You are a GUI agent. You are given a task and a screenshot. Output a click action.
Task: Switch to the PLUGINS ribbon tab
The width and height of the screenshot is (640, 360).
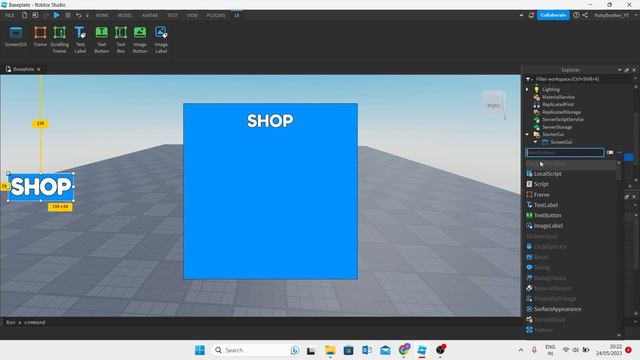[x=216, y=15]
